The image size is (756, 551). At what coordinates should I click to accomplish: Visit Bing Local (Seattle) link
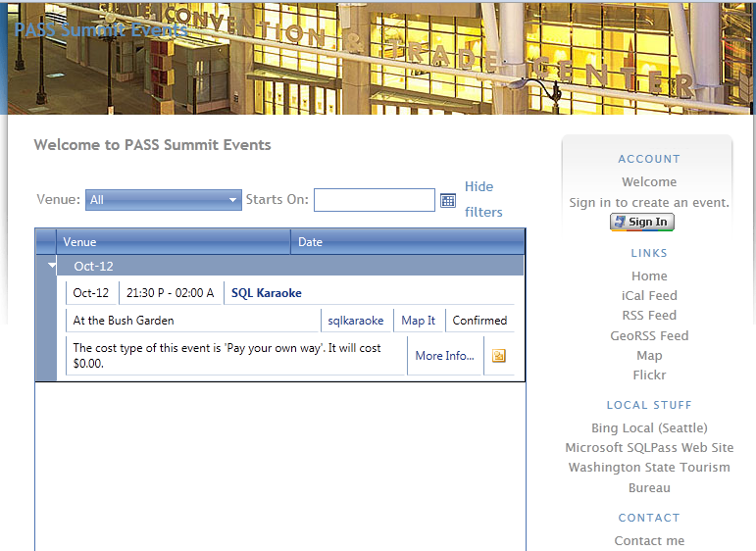649,428
